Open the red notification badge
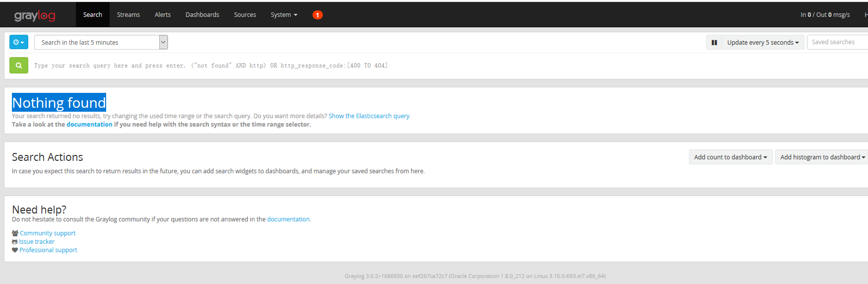Viewport: 868px width, 284px height. (x=317, y=15)
